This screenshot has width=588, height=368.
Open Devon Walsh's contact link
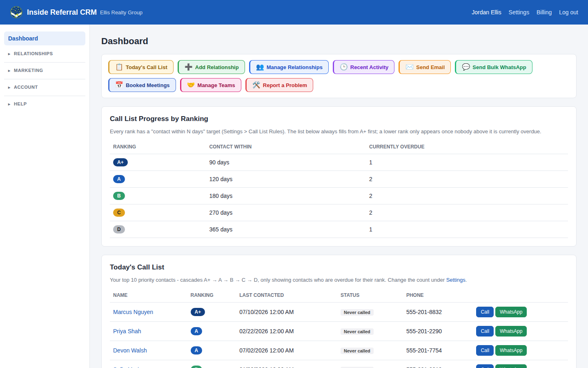[x=130, y=350]
